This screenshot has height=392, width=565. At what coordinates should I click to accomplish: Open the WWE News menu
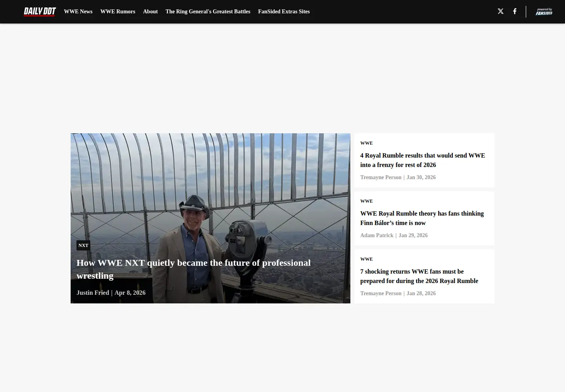pos(78,12)
